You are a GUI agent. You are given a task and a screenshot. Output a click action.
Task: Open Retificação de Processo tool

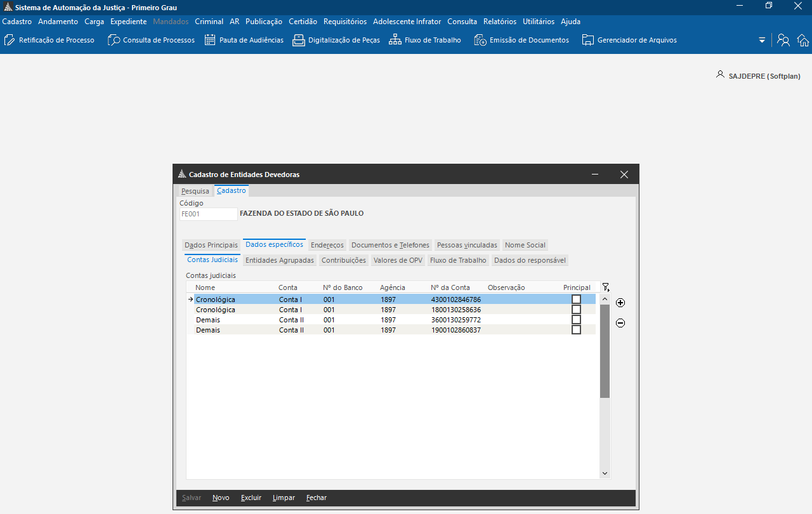pos(49,40)
